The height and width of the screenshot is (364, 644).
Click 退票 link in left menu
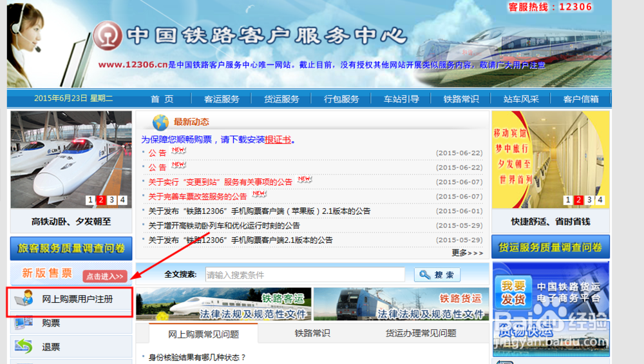(51, 347)
